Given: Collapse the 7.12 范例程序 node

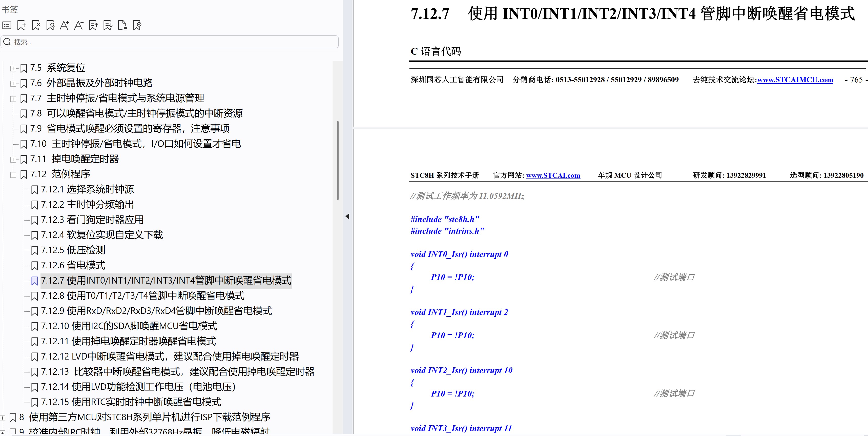Looking at the screenshot, I should click(13, 175).
